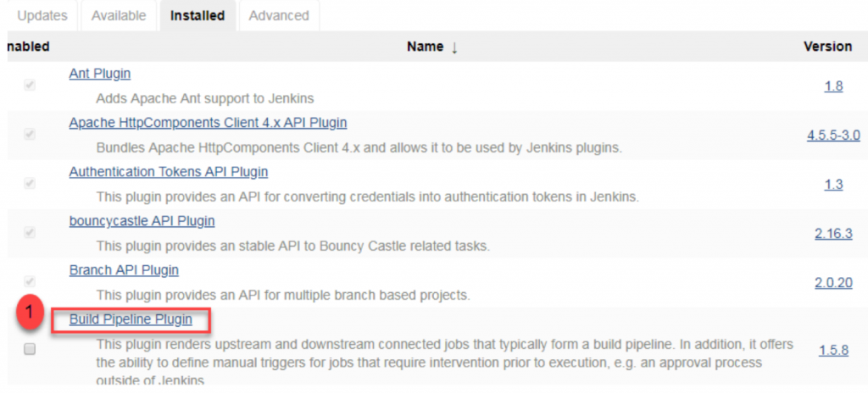The height and width of the screenshot is (393, 868).
Task: Toggle Ant Plugin enabled checkbox
Action: tap(30, 86)
